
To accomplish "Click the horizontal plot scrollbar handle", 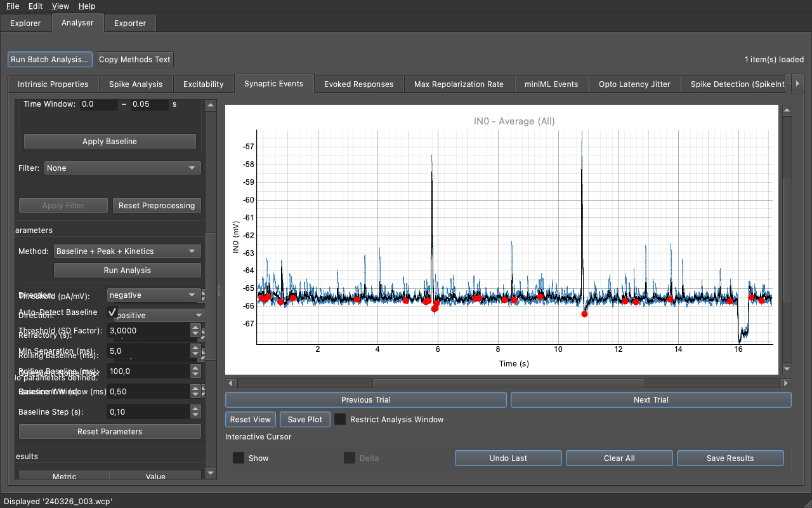I will coord(509,384).
